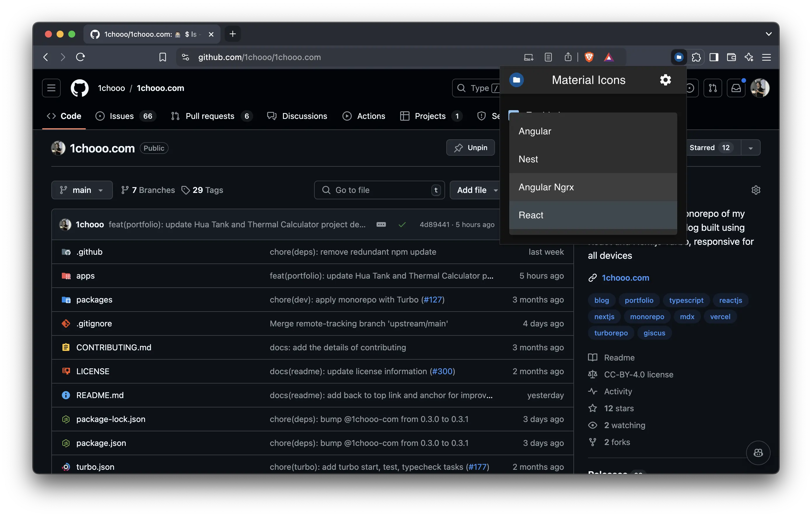Click the Go to file search field
The width and height of the screenshot is (812, 517).
click(x=379, y=190)
